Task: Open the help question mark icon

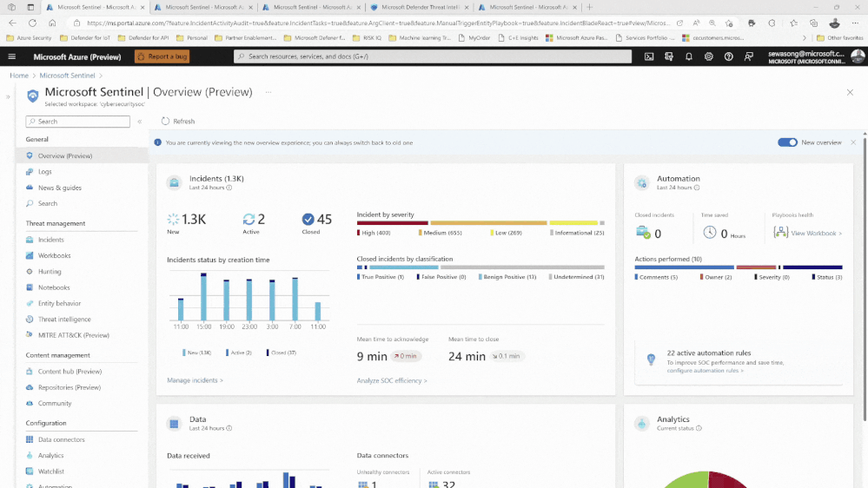Action: click(728, 56)
